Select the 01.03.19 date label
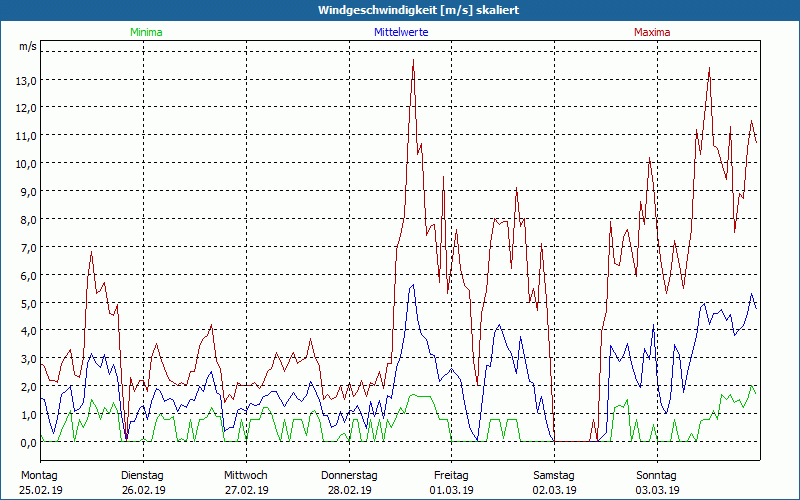Viewport: 800px width, 500px height. pos(452,490)
